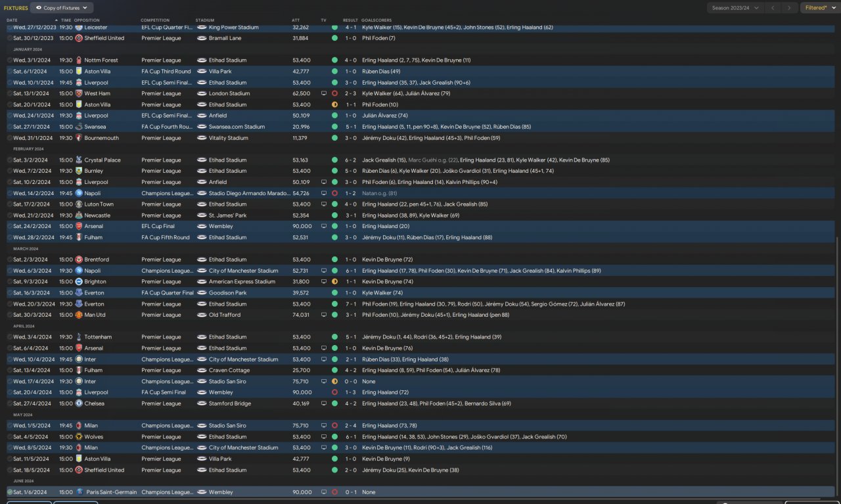Tick the checkbox for the West Ham fixture
Viewport: 841px width, 504px height.
tap(10, 93)
